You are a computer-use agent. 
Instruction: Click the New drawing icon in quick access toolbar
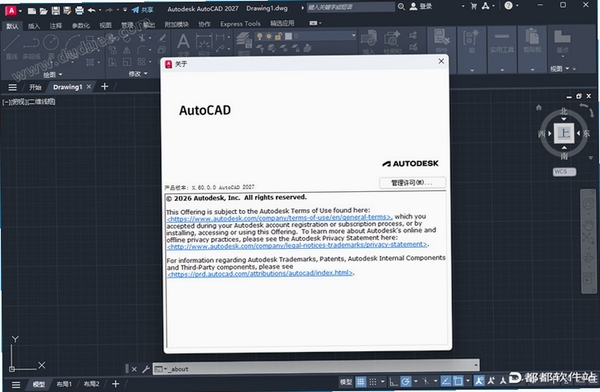point(32,11)
